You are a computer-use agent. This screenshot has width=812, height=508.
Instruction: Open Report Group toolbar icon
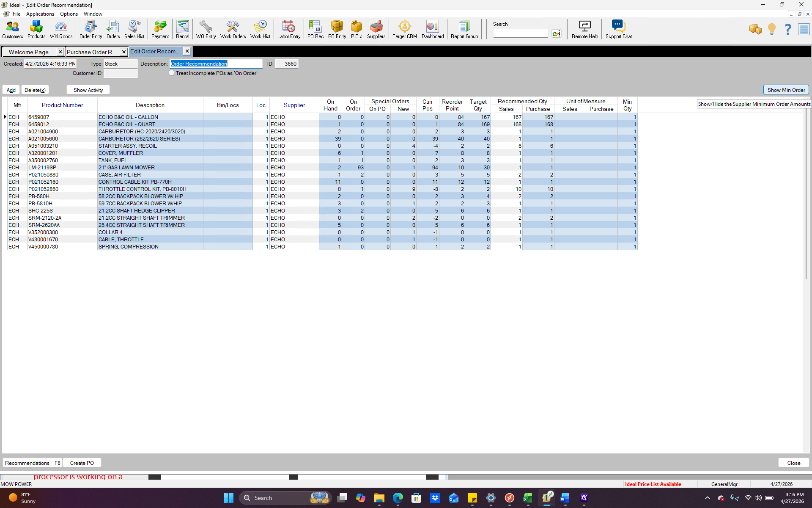coord(464,30)
